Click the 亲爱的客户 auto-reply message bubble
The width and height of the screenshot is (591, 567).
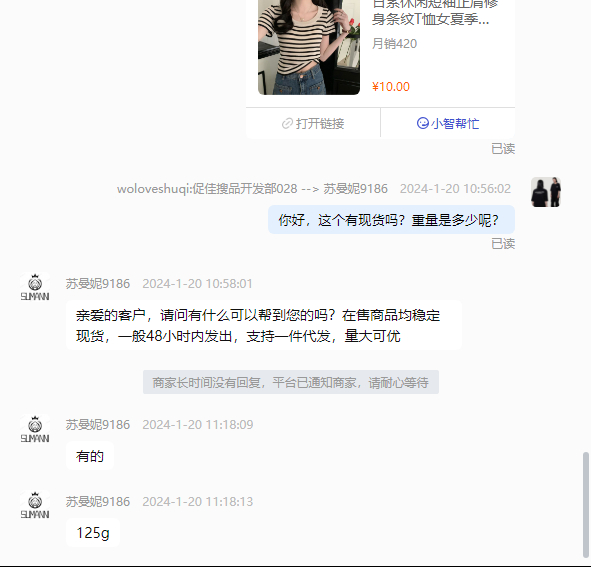tap(263, 325)
